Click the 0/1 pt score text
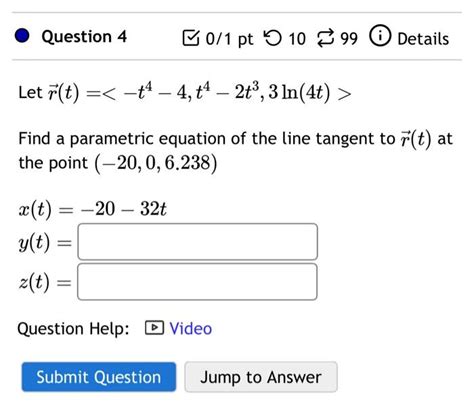The image size is (474, 403). tap(229, 39)
